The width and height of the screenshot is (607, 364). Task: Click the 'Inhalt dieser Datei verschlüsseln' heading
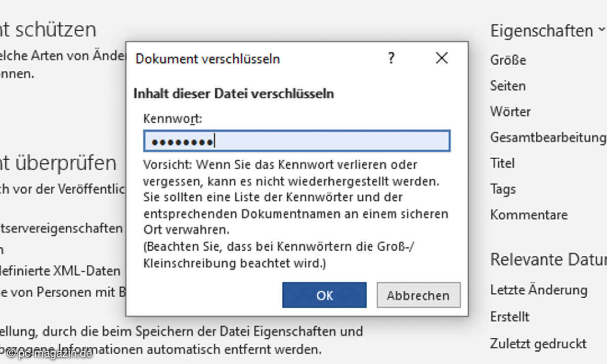click(x=233, y=94)
